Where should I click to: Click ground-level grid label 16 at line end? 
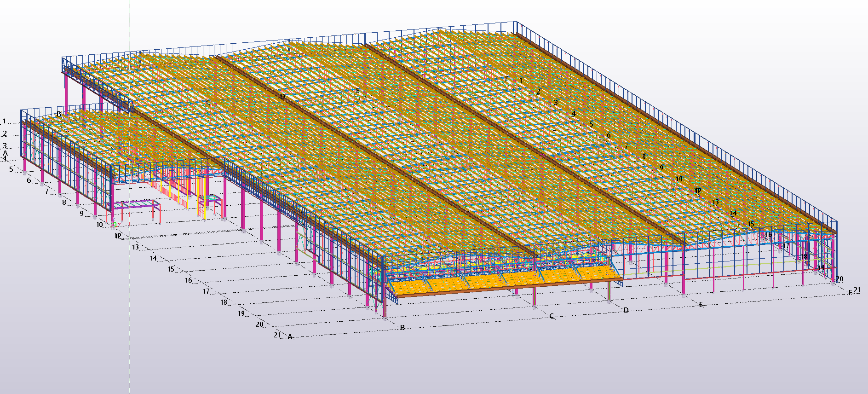click(189, 280)
